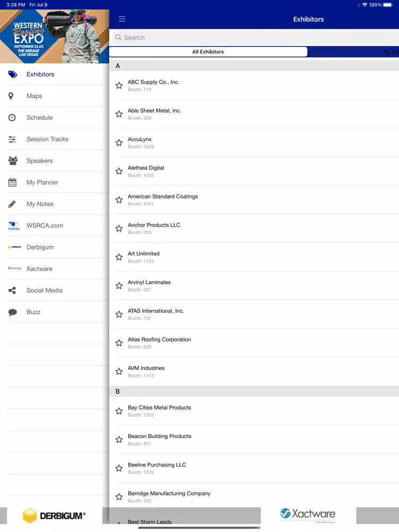This screenshot has width=399, height=532.
Task: Star ATAS International, Inc.
Action: coord(119,314)
